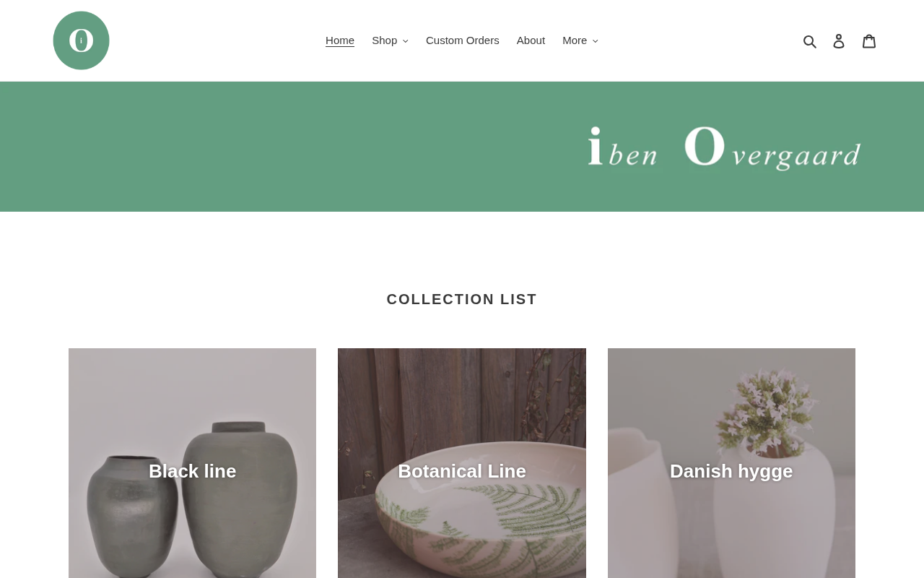Open the Black line collection
The image size is (924, 578).
tap(192, 463)
